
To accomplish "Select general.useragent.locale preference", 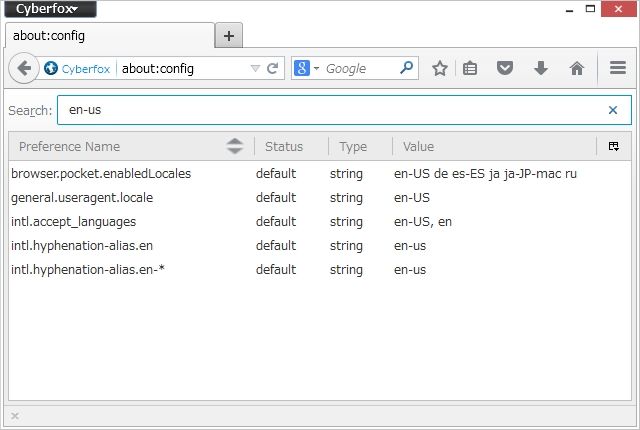I will (x=320, y=198).
